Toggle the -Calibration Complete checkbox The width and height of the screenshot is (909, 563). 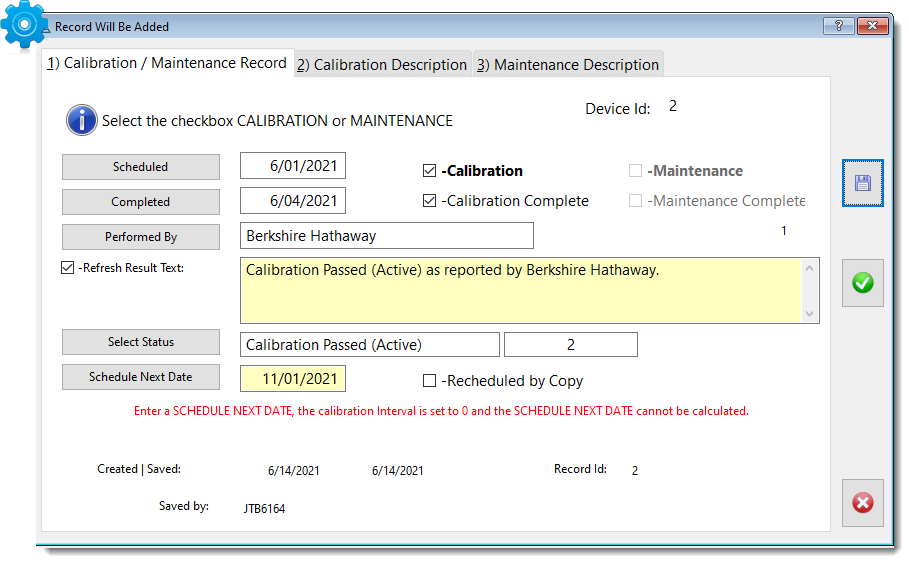pos(430,201)
